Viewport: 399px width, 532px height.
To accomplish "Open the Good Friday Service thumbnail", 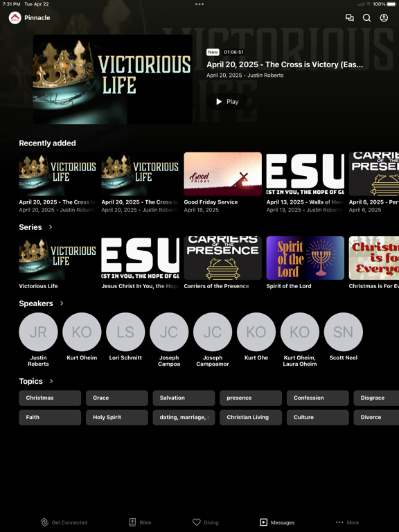I will coord(222,174).
